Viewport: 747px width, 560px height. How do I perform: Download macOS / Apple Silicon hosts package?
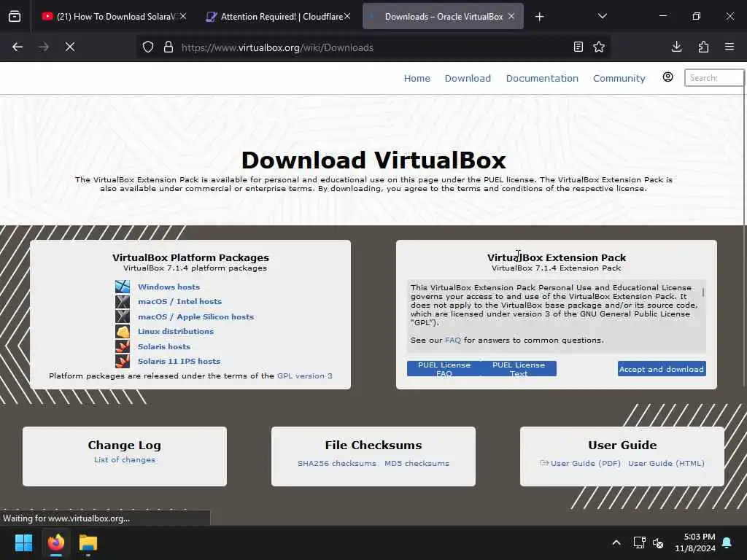196,316
